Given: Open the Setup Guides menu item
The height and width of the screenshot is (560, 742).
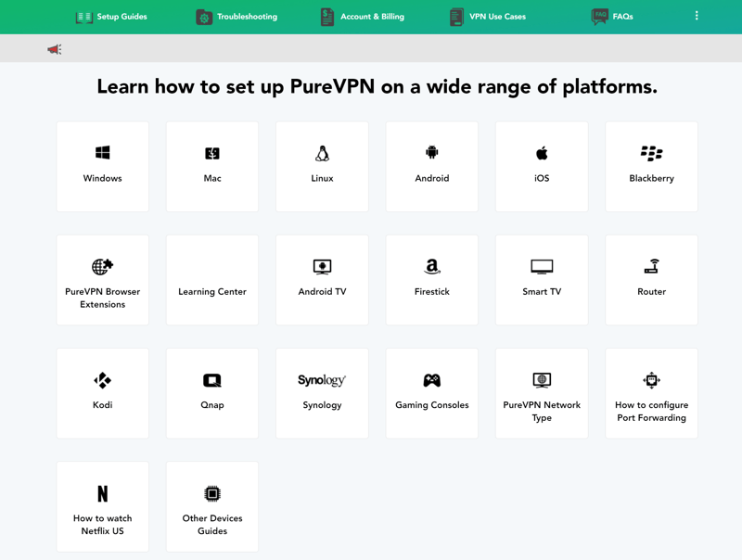Looking at the screenshot, I should point(111,17).
